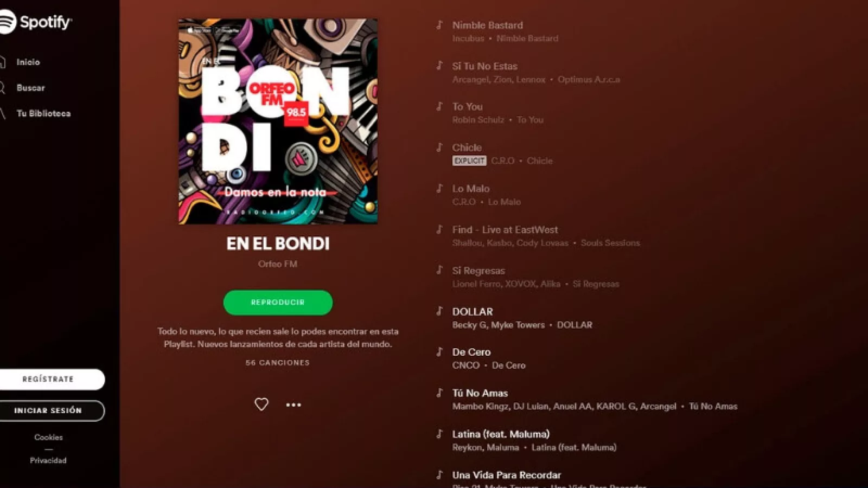The width and height of the screenshot is (868, 488).
Task: Like playlist with the heart icon
Action: 261,404
